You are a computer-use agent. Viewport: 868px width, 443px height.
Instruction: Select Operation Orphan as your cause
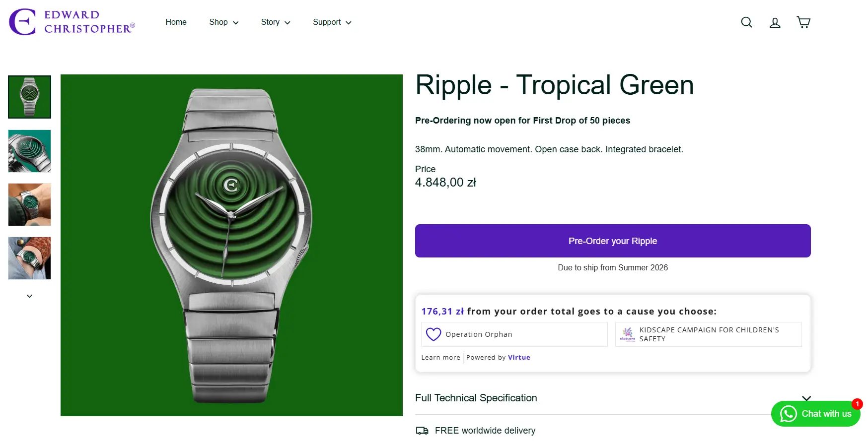(x=514, y=334)
